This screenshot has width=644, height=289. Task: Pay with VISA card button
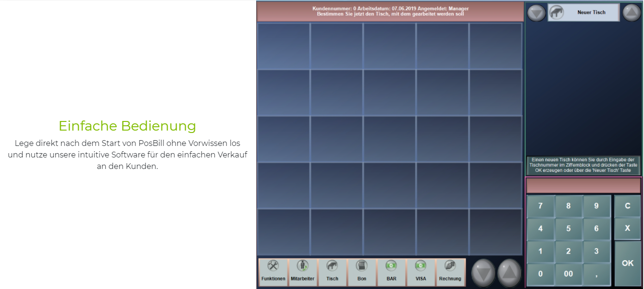click(421, 272)
